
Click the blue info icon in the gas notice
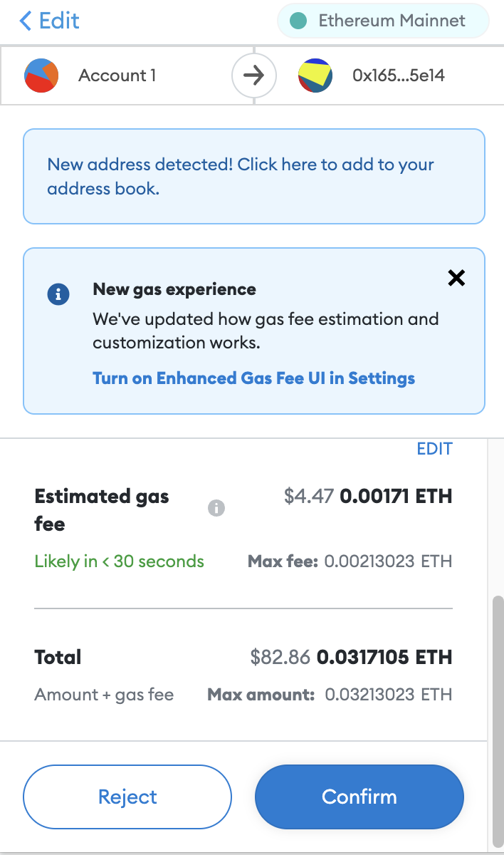click(58, 294)
